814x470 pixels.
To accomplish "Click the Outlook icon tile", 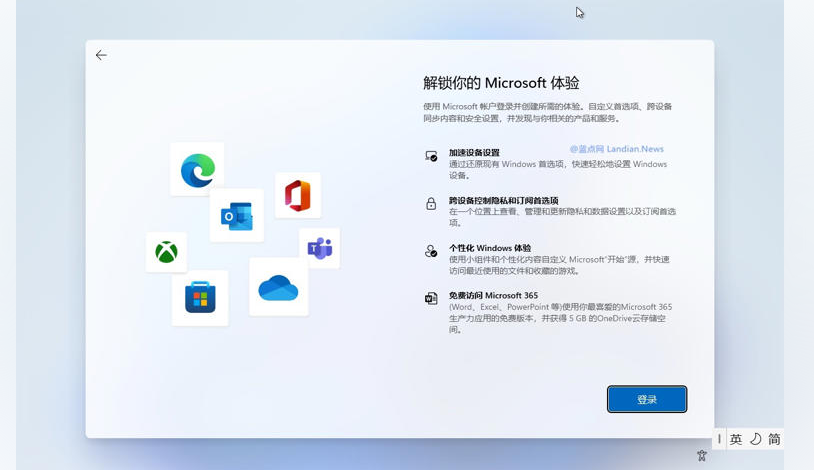I will coord(237,216).
